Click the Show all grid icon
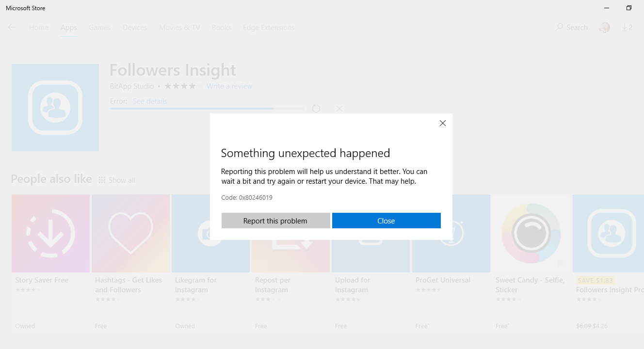 (x=102, y=180)
